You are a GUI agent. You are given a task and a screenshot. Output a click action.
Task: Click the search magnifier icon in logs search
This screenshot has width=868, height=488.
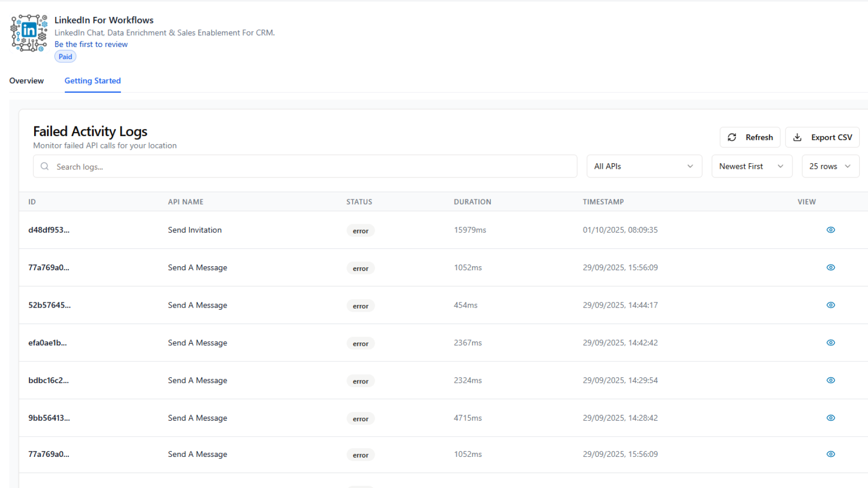(x=44, y=166)
